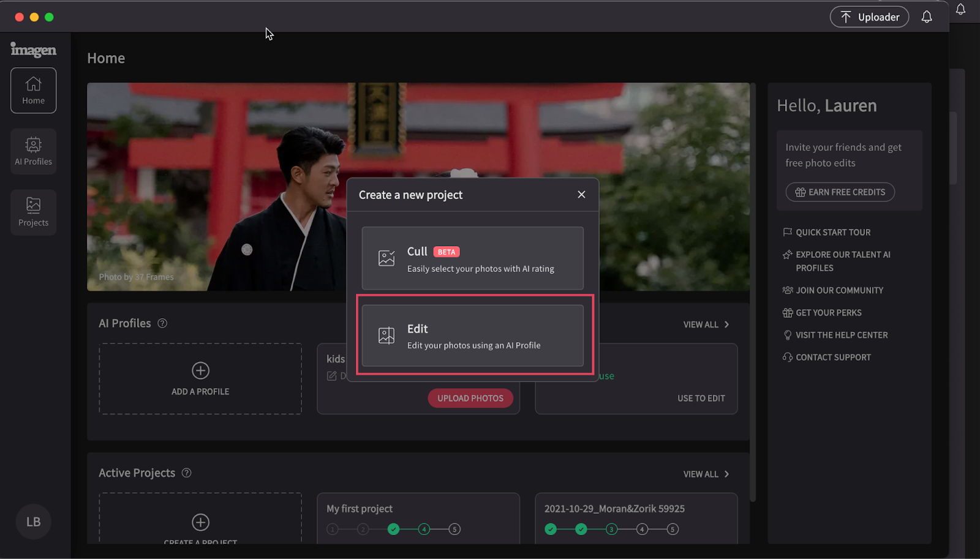Click the help icon next to Active Projects
Viewport: 980px width, 559px height.
pyautogui.click(x=187, y=473)
